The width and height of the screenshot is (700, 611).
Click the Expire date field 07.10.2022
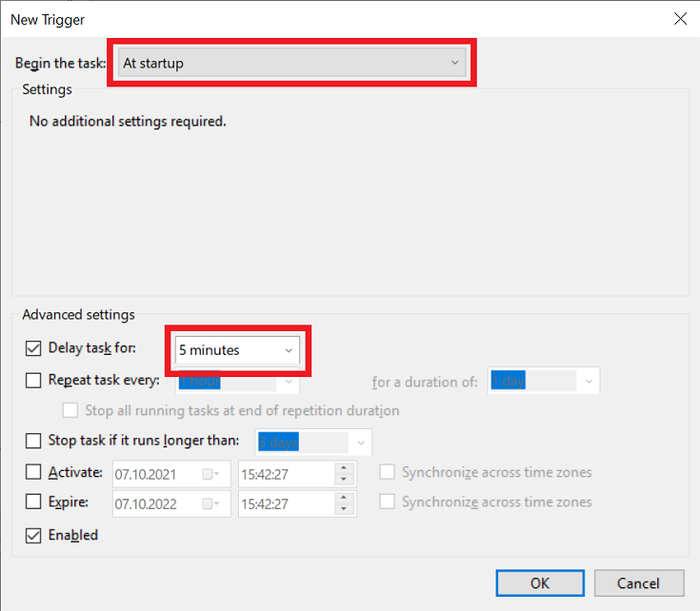[171, 504]
